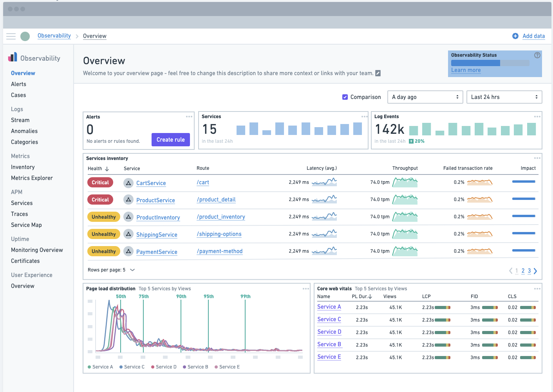This screenshot has width=553, height=392.
Task: Click the Create rule button
Action: (171, 140)
